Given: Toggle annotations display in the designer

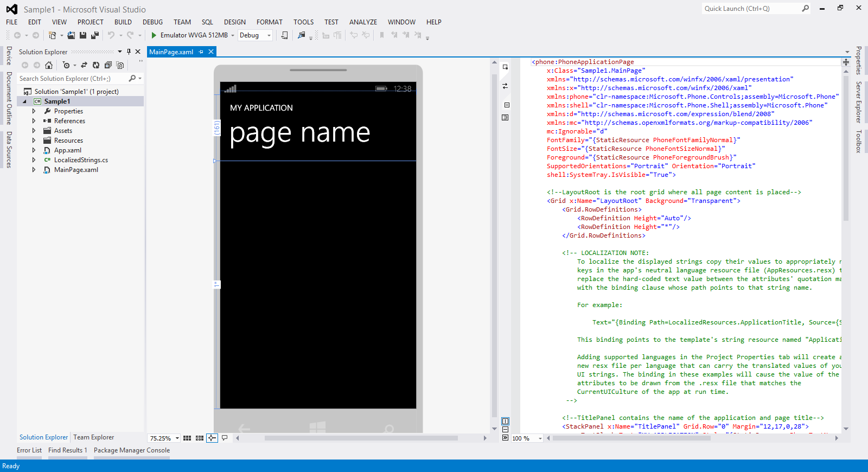Looking at the screenshot, I should 225,438.
